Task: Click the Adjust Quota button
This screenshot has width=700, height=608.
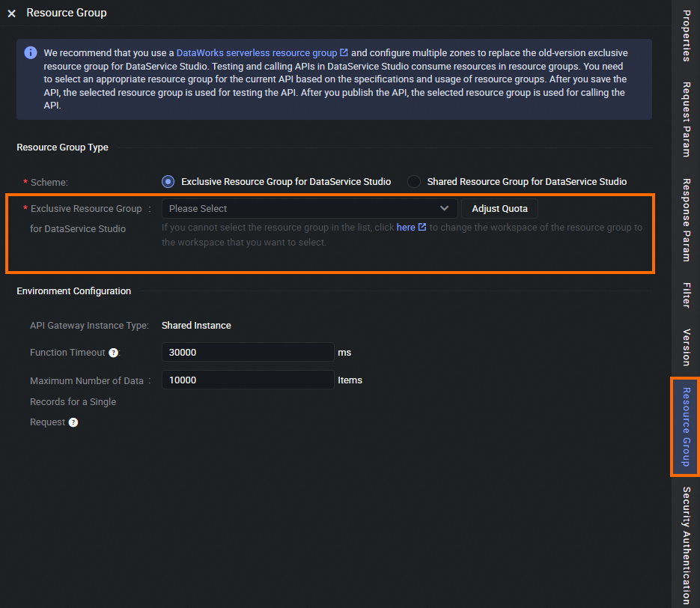Action: (x=499, y=208)
